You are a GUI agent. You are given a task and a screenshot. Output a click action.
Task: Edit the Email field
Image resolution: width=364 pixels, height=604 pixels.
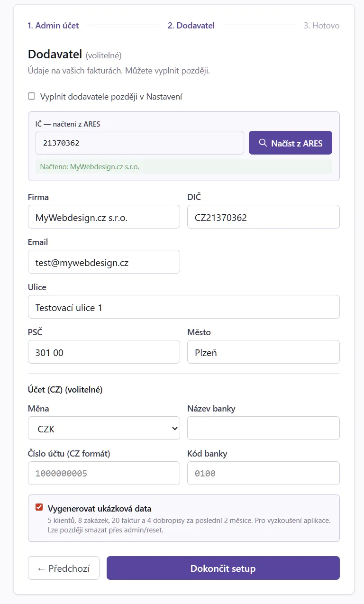[x=104, y=262]
